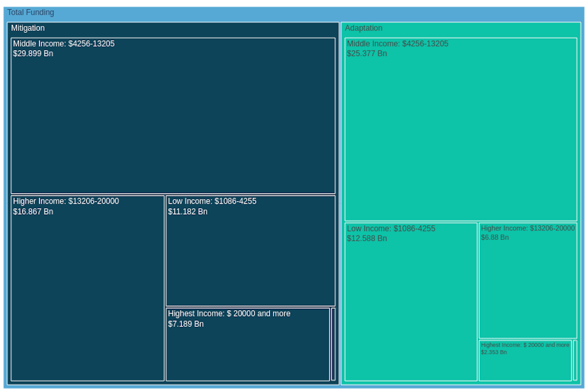Select the Mitigation group header
This screenshot has height=392, width=588.
[28, 28]
